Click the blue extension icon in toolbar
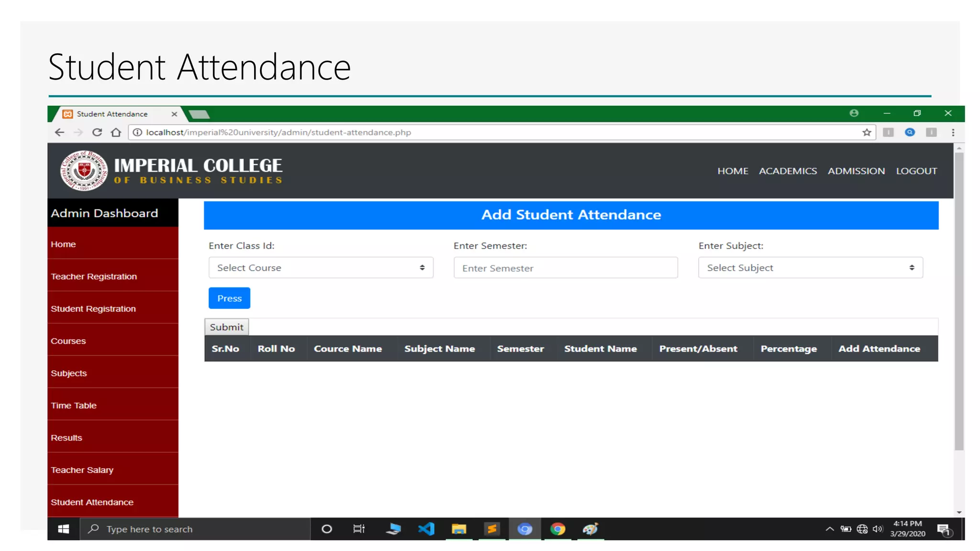Image resolution: width=980 pixels, height=551 pixels. 910,132
